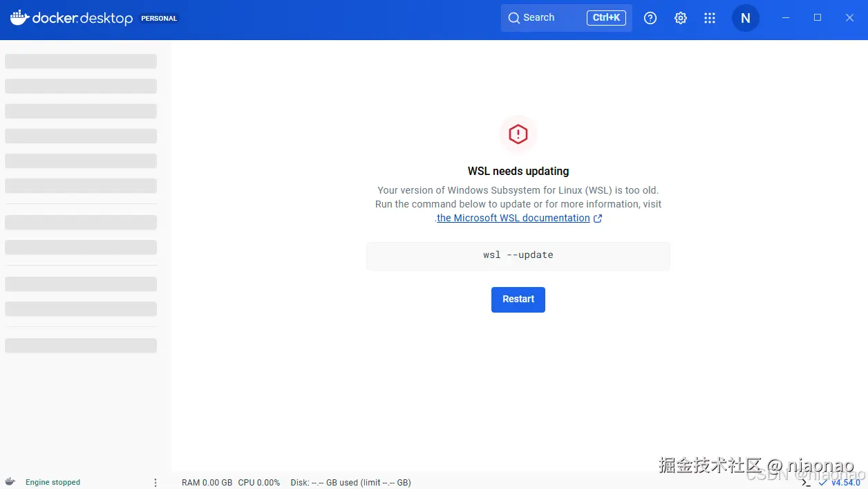Screen dimensions: 868x489
Task: Click the Restart button
Action: pyautogui.click(x=518, y=299)
